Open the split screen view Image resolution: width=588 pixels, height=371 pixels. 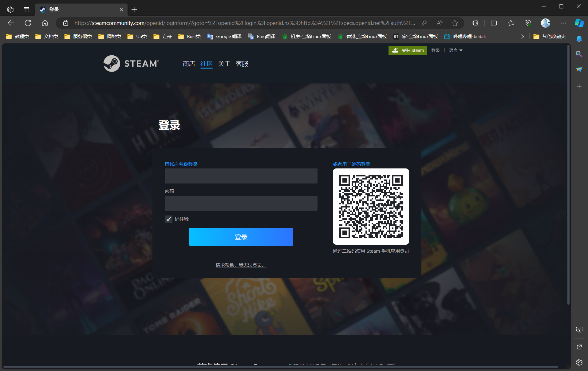coord(494,23)
